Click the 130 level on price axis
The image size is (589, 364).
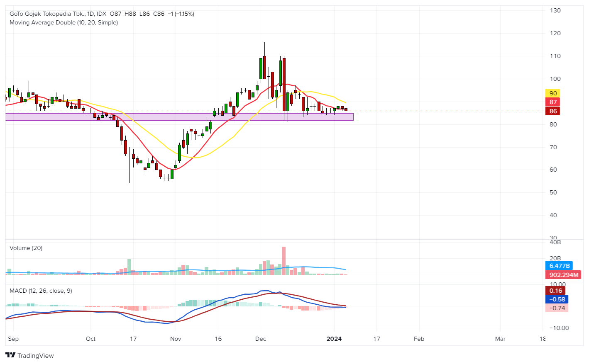pyautogui.click(x=555, y=10)
